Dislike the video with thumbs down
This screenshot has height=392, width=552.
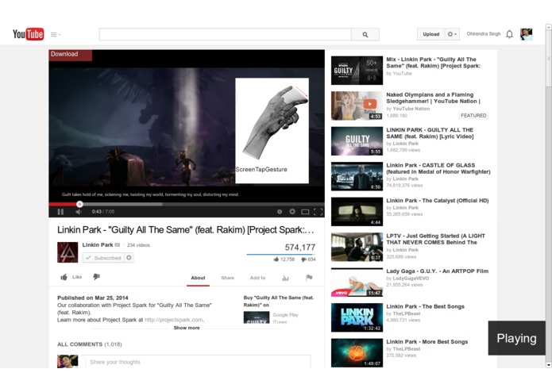[x=96, y=277]
